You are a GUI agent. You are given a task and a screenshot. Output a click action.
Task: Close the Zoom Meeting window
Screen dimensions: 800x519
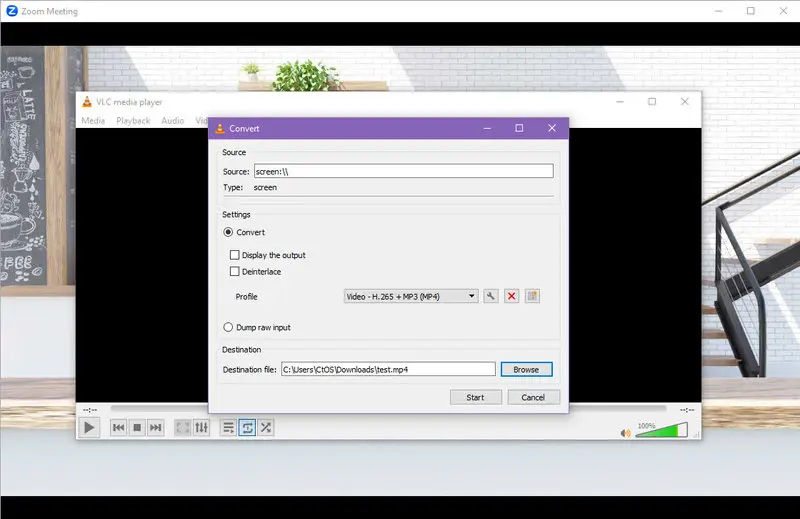click(783, 11)
